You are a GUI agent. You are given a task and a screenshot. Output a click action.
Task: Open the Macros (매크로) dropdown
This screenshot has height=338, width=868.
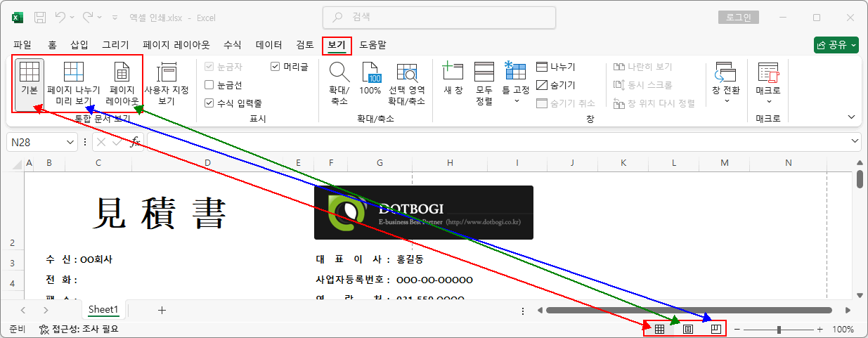click(x=768, y=84)
